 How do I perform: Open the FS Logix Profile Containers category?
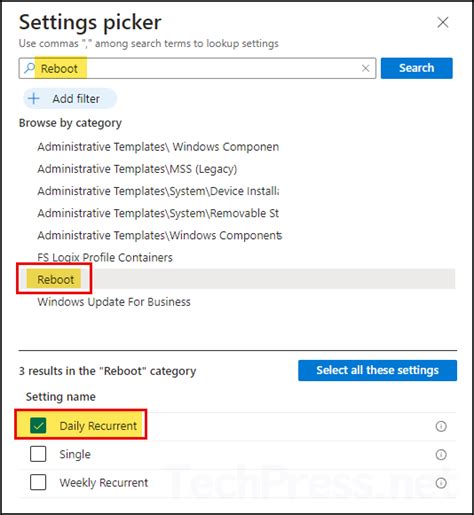[105, 257]
